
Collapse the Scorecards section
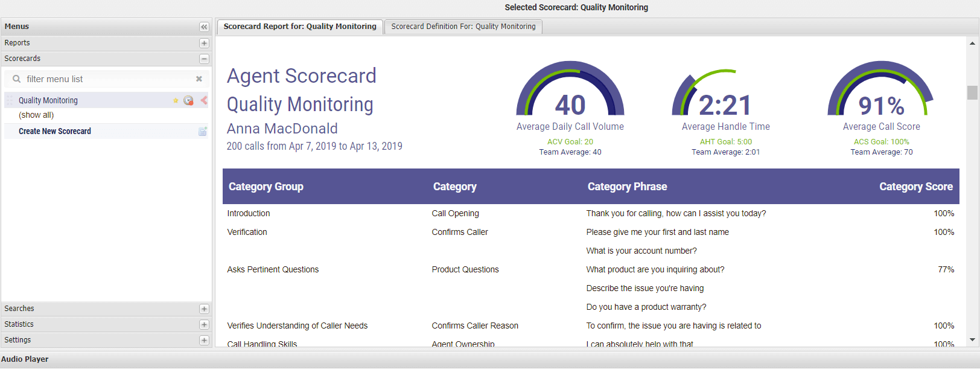[204, 59]
